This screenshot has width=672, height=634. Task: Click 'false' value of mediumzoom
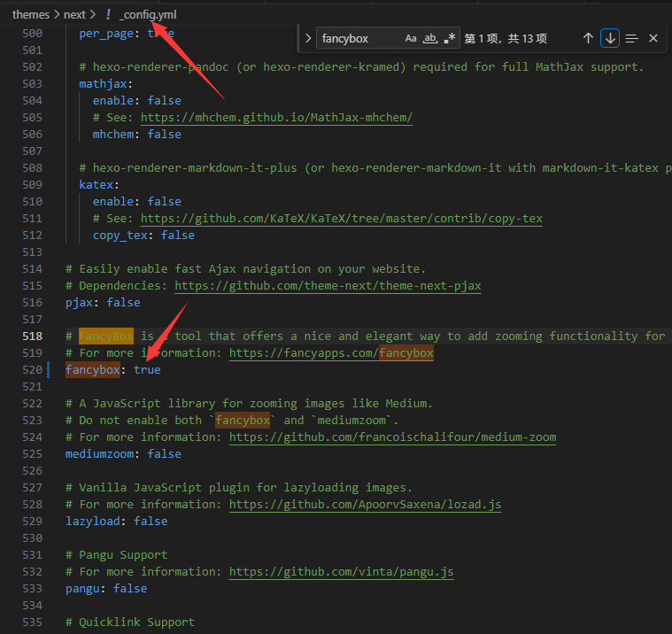point(164,454)
